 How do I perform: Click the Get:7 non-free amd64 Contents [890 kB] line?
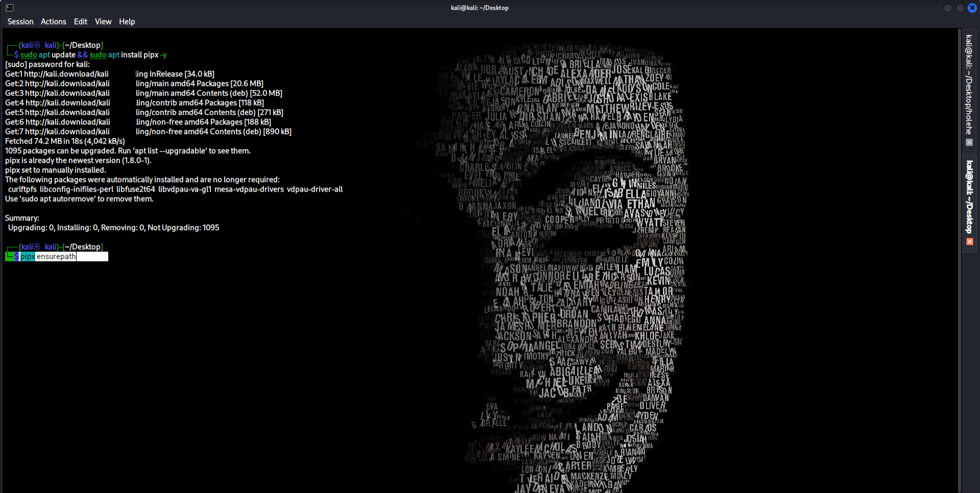pos(148,132)
